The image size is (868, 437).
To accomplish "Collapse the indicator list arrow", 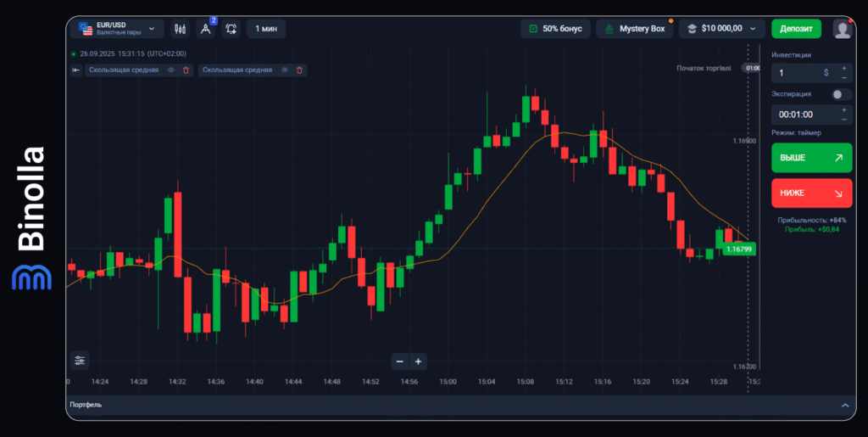I will 75,70.
